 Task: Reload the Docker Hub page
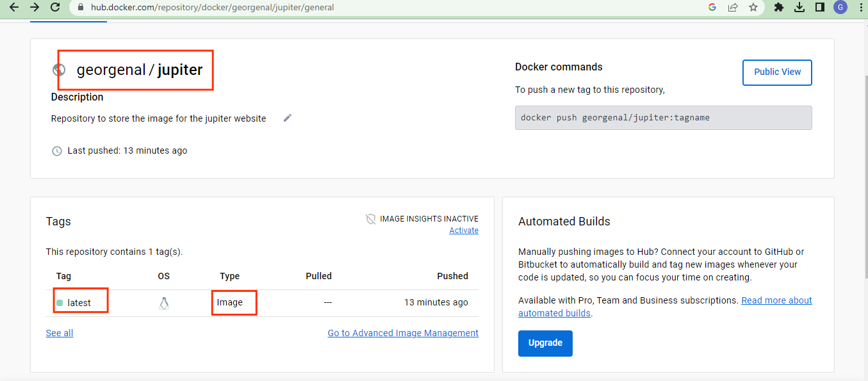pos(55,8)
